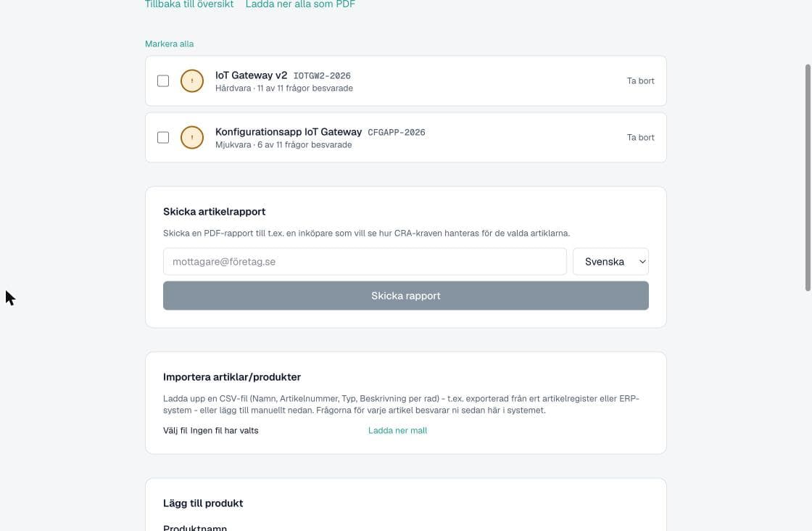812x531 pixels.
Task: Click the page vertical scrollbar thumb
Action: click(x=808, y=178)
